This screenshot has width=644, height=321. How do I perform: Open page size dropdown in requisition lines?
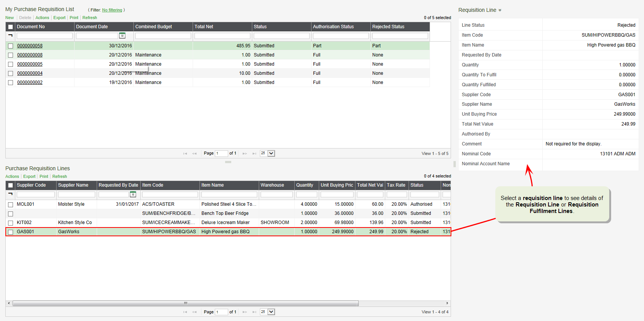pyautogui.click(x=271, y=312)
